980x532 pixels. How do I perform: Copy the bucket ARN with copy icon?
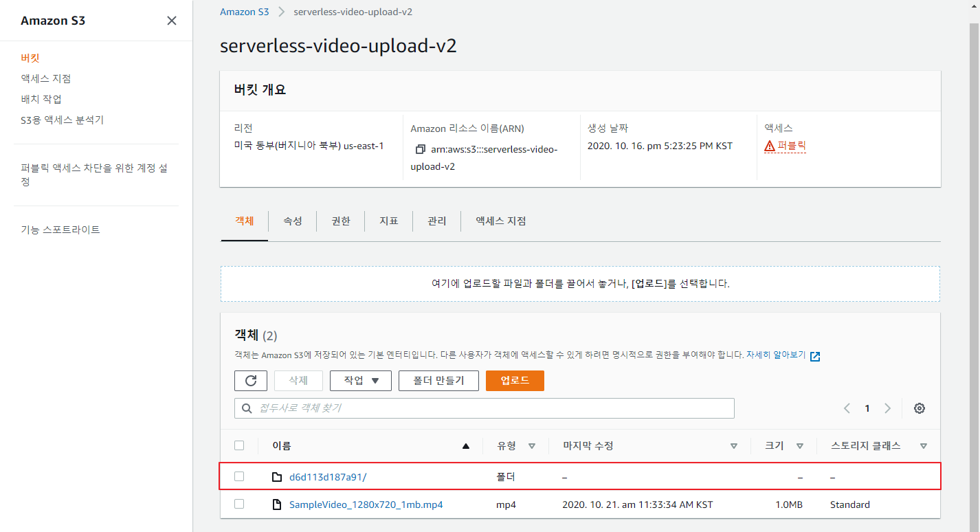pos(421,149)
